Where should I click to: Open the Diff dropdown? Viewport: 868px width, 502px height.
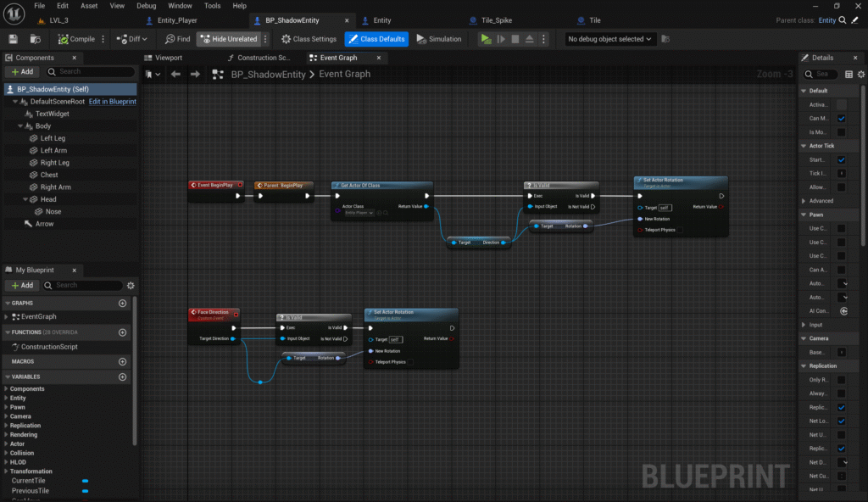(x=131, y=39)
